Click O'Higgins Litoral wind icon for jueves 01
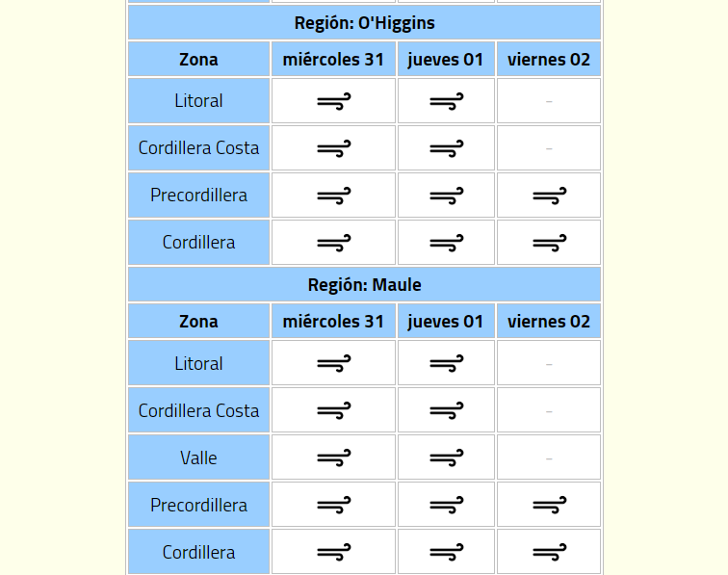 pyautogui.click(x=446, y=101)
